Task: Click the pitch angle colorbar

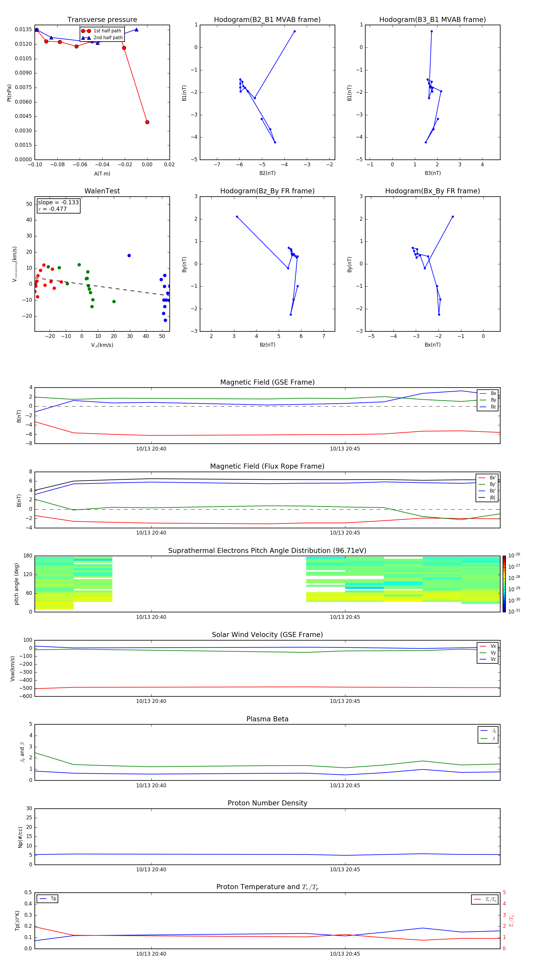Action: (504, 584)
